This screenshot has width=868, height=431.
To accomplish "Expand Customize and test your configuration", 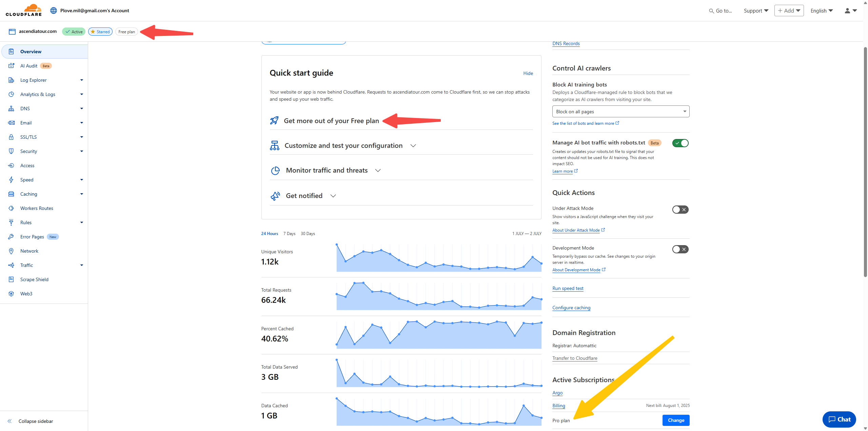I will point(343,145).
